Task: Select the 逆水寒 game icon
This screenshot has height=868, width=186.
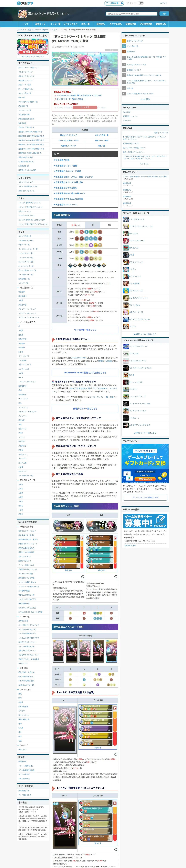Action: [x=126, y=255]
